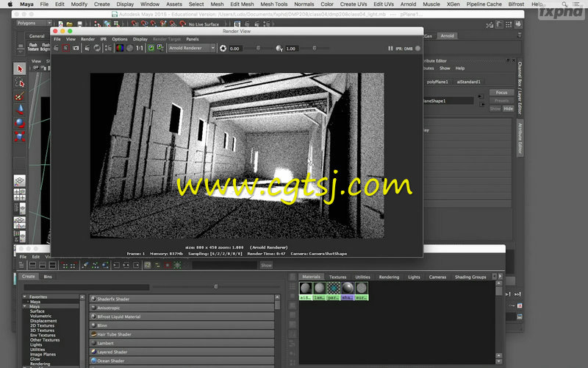
Task: Create a Layered Shader from the list
Action: (x=182, y=352)
